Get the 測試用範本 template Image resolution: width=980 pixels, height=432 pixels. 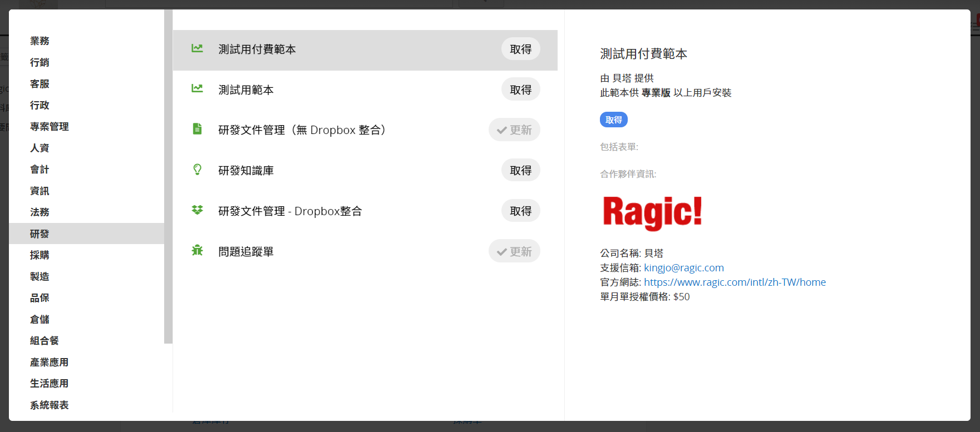(521, 90)
